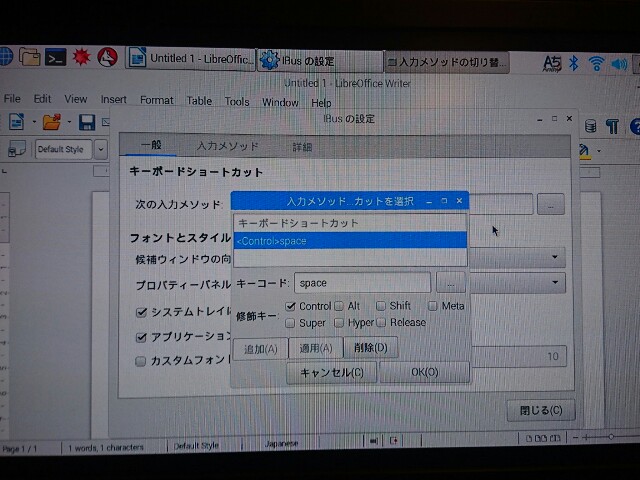Open the Bluetooth tray icon
This screenshot has width=640, height=480.
click(x=574, y=63)
